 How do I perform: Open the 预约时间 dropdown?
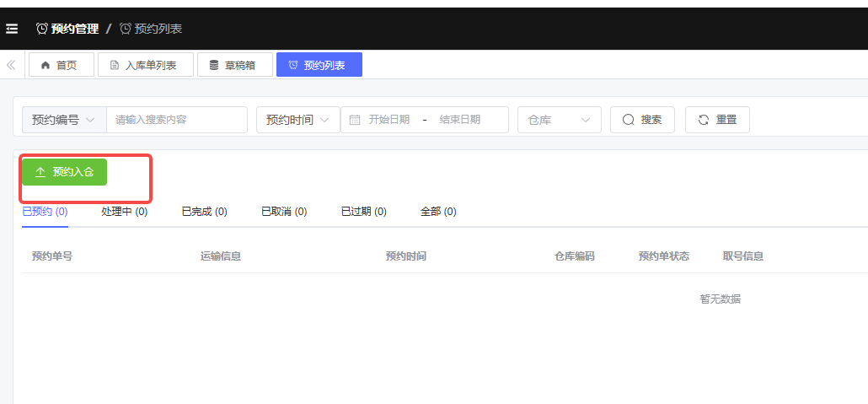pyautogui.click(x=297, y=120)
